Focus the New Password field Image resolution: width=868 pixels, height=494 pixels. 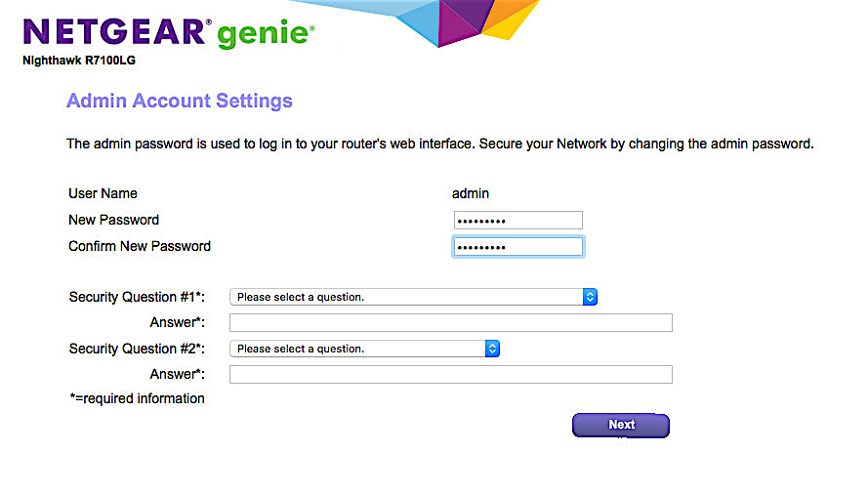[517, 221]
